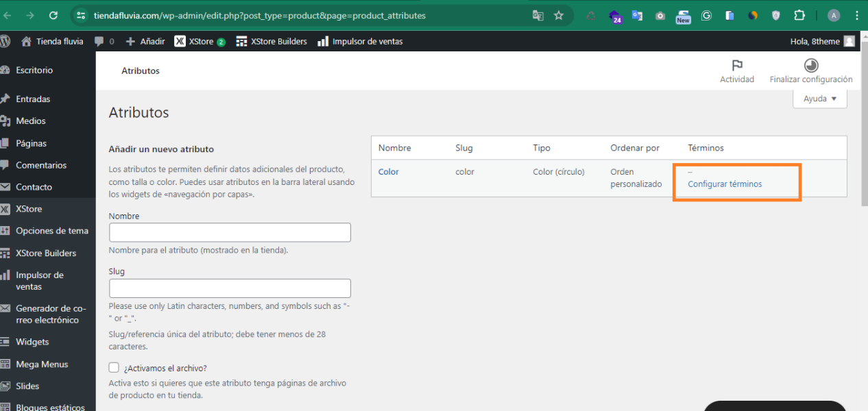Viewport: 868px width, 411px height.
Task: Click the Orden personalizado cell
Action: (x=636, y=178)
